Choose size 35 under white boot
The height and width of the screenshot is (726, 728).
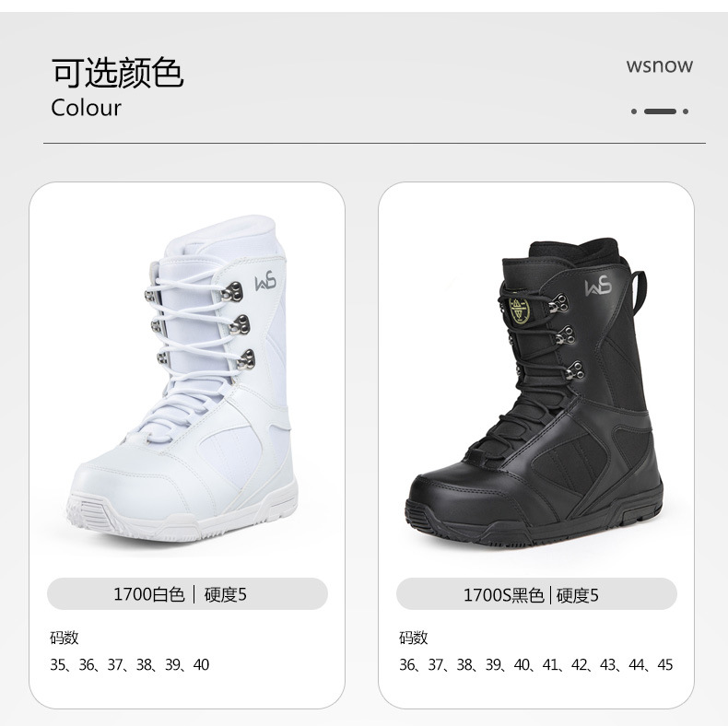tap(58, 664)
